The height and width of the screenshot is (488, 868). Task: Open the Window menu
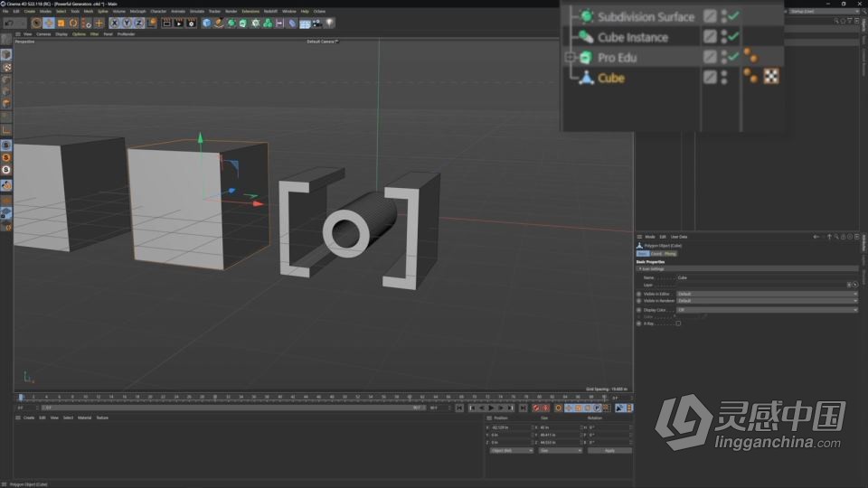pos(289,11)
